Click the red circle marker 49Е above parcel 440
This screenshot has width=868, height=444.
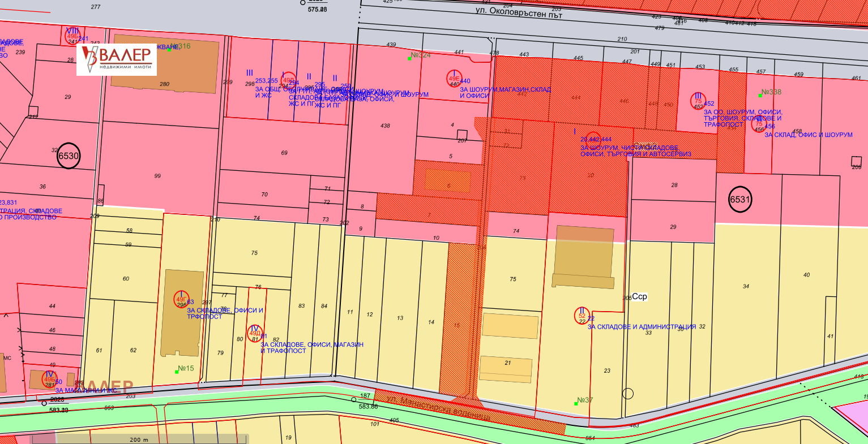(454, 79)
